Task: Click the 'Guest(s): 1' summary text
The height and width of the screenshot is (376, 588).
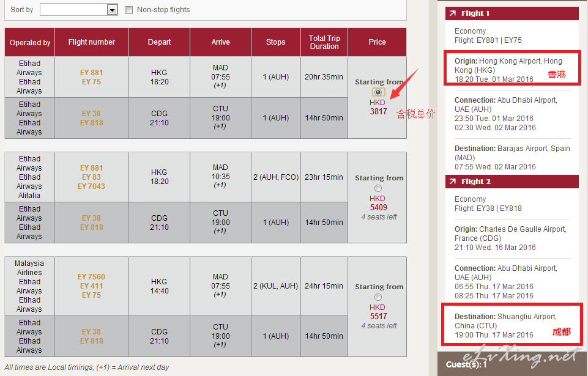Action: [x=466, y=364]
